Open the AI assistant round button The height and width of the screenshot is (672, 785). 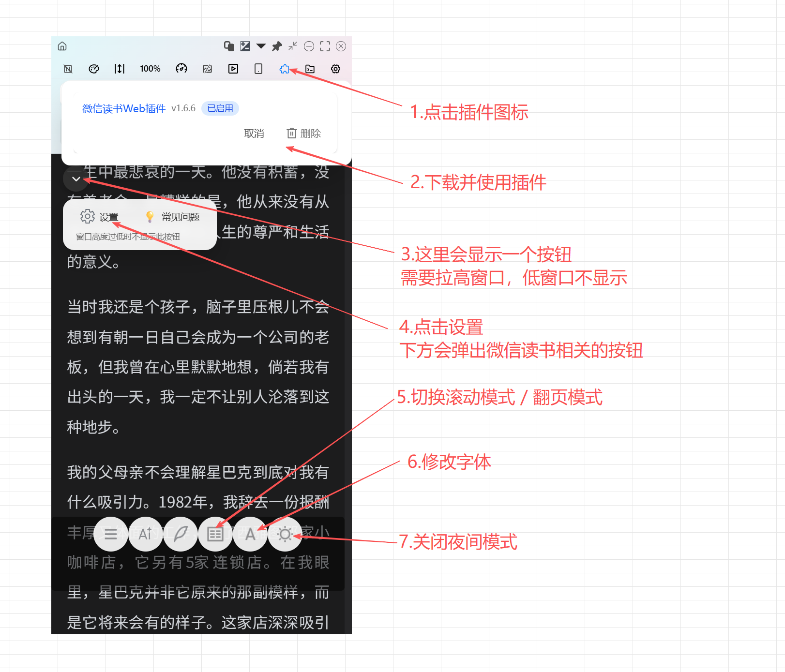tap(146, 534)
